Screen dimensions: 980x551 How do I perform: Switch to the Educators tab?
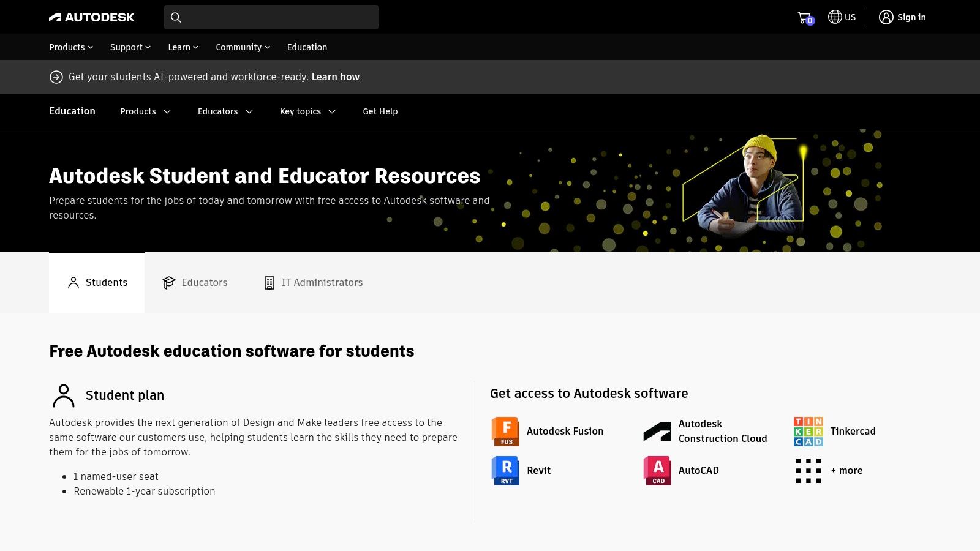195,283
